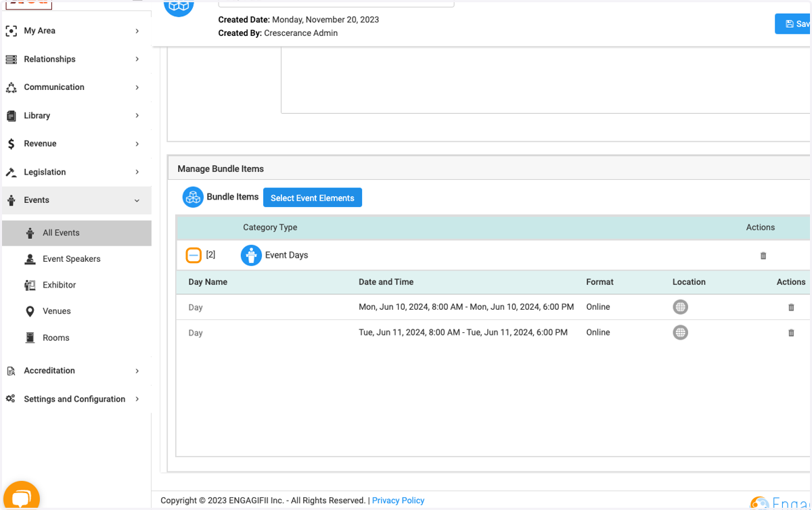Delete the Jun 11 day row

791,333
